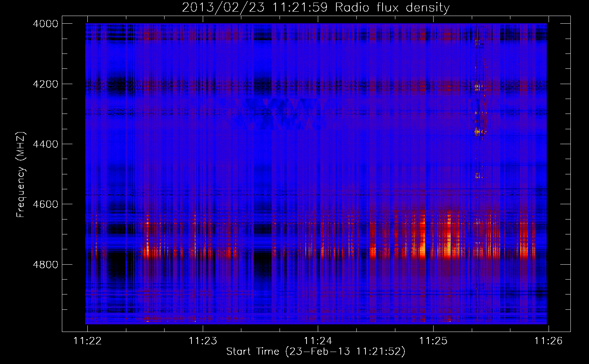
Task: Click the '11:25' time axis label
Action: (433, 341)
